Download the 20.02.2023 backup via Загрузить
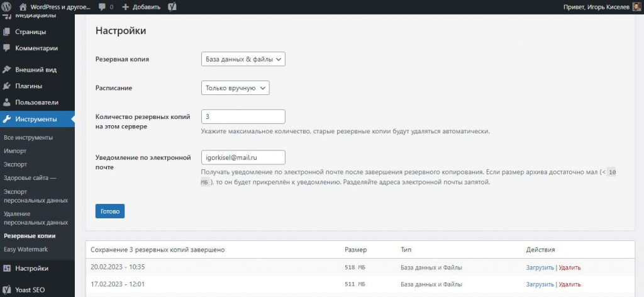644x297 pixels. click(540, 267)
